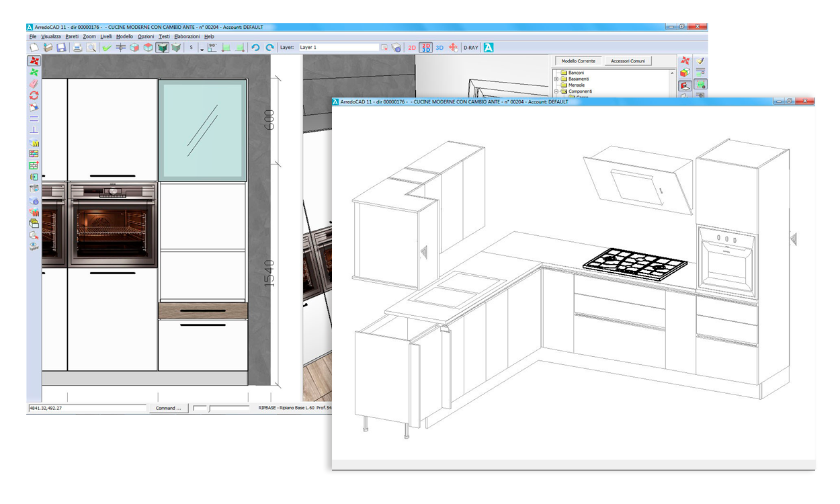Expand the Basamenti tree folder
This screenshot has width=840, height=504.
coord(556,79)
